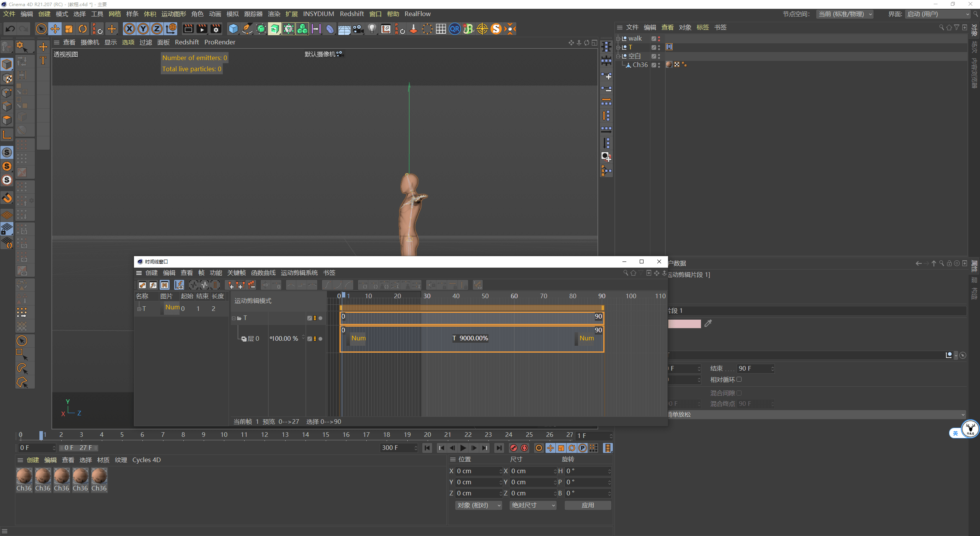Click the Record Active Objects button
Image resolution: width=980 pixels, height=536 pixels.
[514, 448]
